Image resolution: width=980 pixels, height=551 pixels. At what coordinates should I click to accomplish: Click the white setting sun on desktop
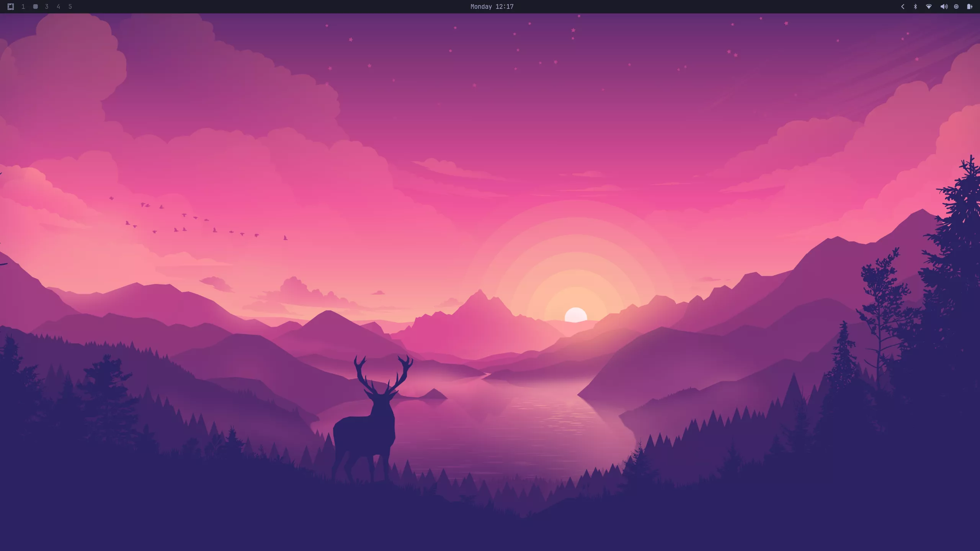point(576,315)
